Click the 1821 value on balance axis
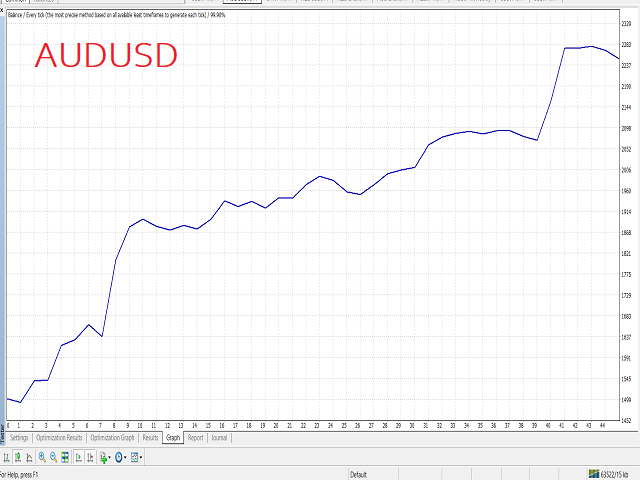The width and height of the screenshot is (640, 480). [x=626, y=253]
